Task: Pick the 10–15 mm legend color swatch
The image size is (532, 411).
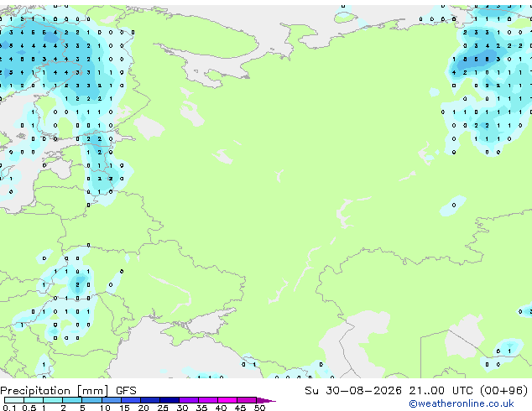Action: coord(112,400)
